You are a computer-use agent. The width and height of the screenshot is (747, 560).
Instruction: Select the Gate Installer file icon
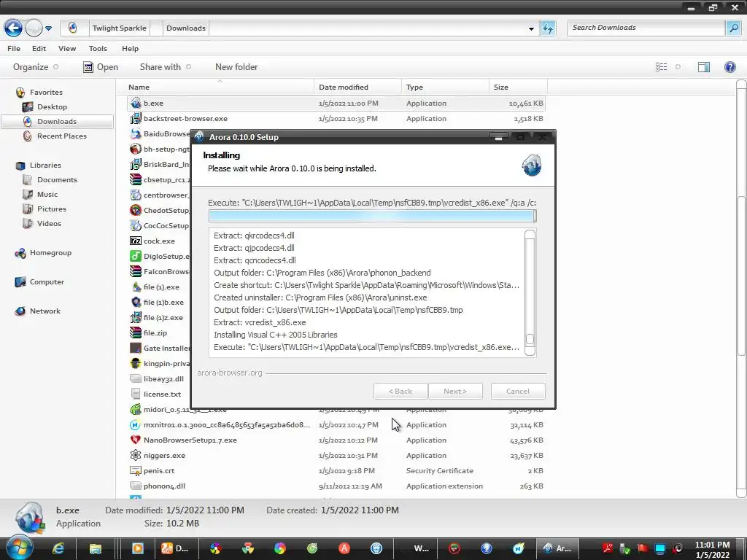136,348
